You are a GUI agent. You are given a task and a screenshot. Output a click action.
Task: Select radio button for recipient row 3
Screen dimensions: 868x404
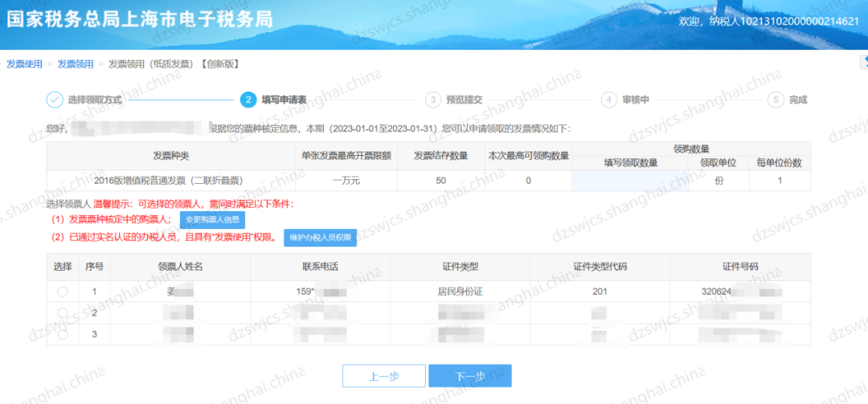point(63,334)
